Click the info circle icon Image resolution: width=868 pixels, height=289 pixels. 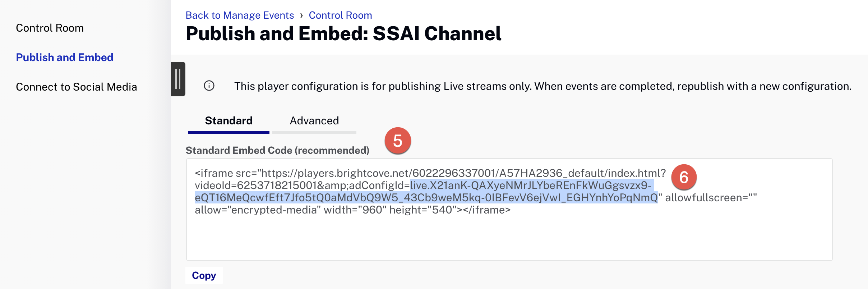[209, 86]
